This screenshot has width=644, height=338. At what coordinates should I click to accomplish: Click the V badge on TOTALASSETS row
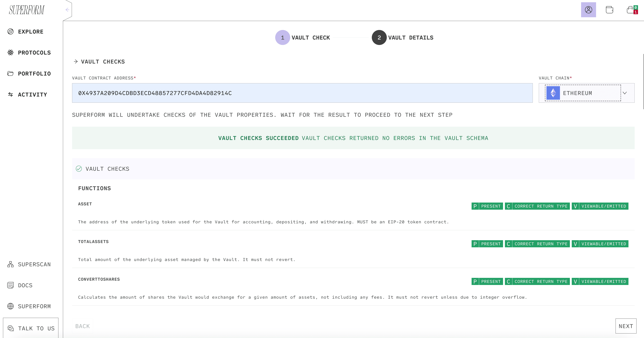[x=575, y=244]
